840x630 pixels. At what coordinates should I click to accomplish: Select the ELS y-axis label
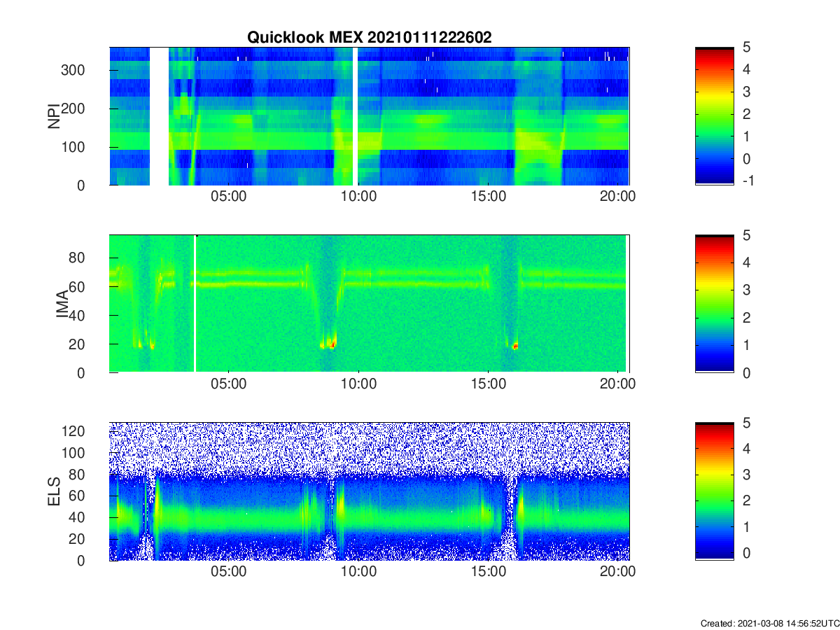pos(53,491)
